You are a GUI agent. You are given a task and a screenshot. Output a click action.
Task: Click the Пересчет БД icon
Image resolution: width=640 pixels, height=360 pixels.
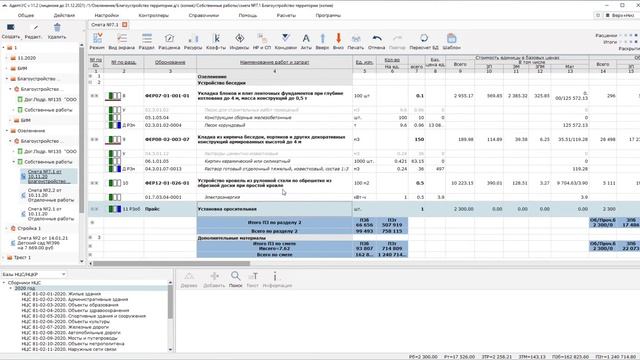pyautogui.click(x=424, y=38)
